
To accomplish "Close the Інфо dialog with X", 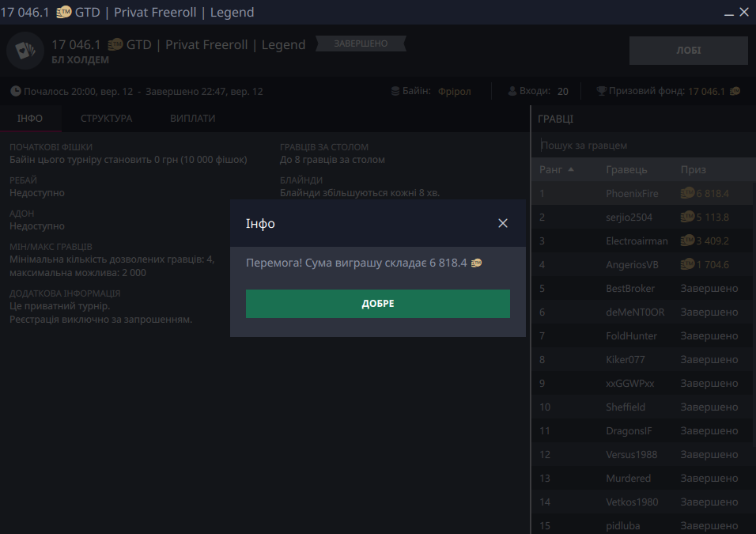I will 503,223.
